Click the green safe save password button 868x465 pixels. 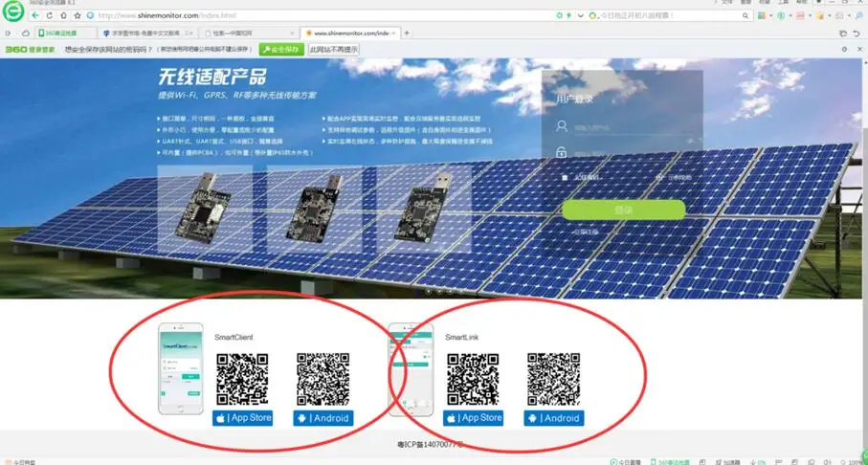pyautogui.click(x=281, y=49)
